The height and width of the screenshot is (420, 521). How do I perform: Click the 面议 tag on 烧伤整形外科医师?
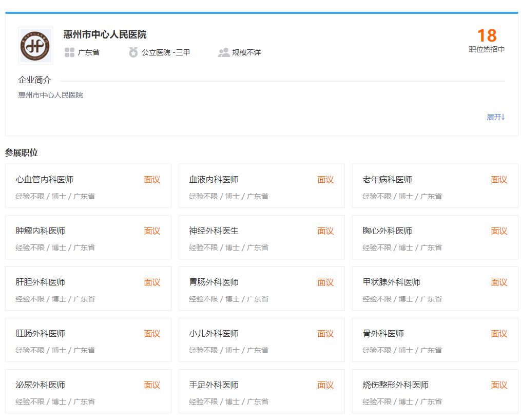[x=498, y=385]
